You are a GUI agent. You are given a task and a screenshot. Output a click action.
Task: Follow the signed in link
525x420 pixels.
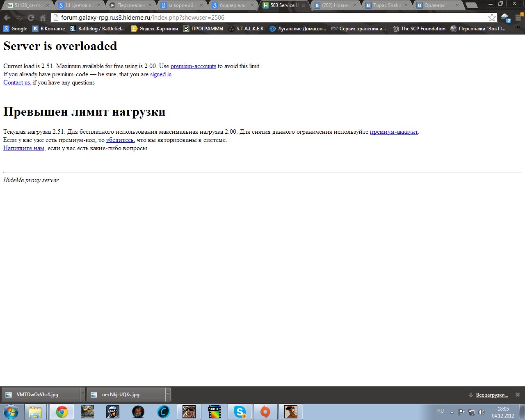[x=161, y=74]
